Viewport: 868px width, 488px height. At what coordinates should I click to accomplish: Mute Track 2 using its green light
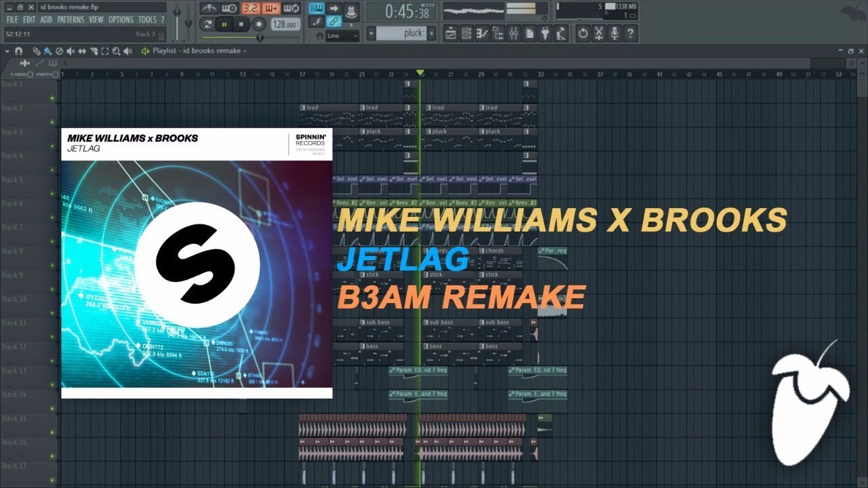(x=52, y=122)
